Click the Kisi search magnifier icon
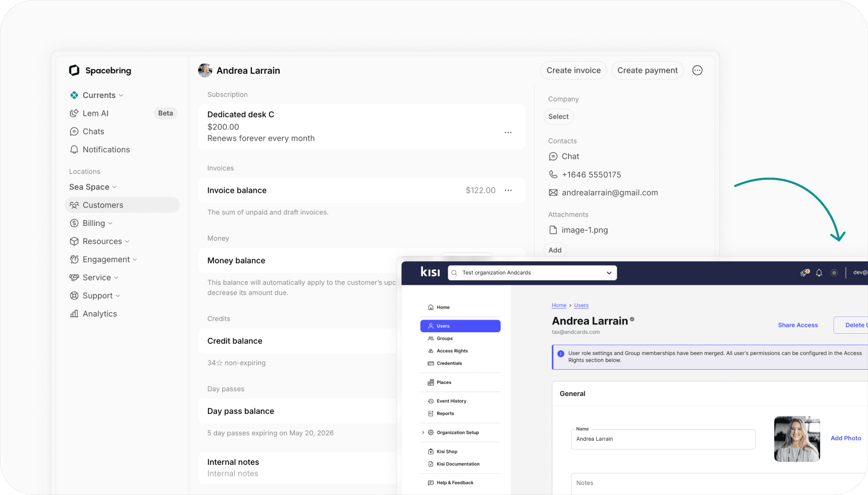Image resolution: width=868 pixels, height=495 pixels. 455,273
